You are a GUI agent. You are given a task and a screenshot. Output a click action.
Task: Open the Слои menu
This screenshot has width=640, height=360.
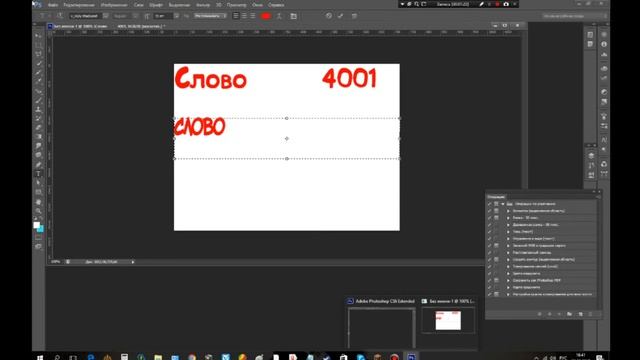coord(138,5)
